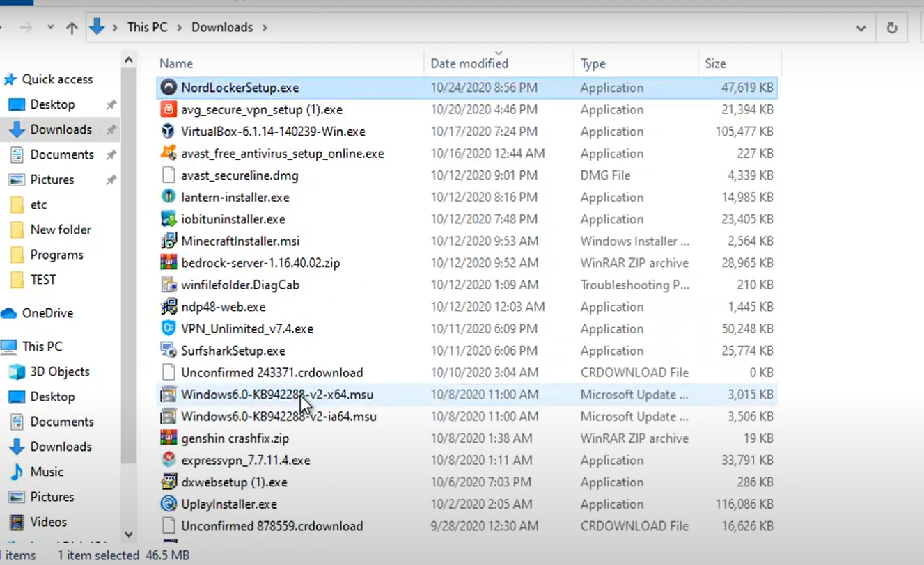This screenshot has height=565, width=924.
Task: Open the bedrock-server WinRAR archive icon
Action: [168, 262]
